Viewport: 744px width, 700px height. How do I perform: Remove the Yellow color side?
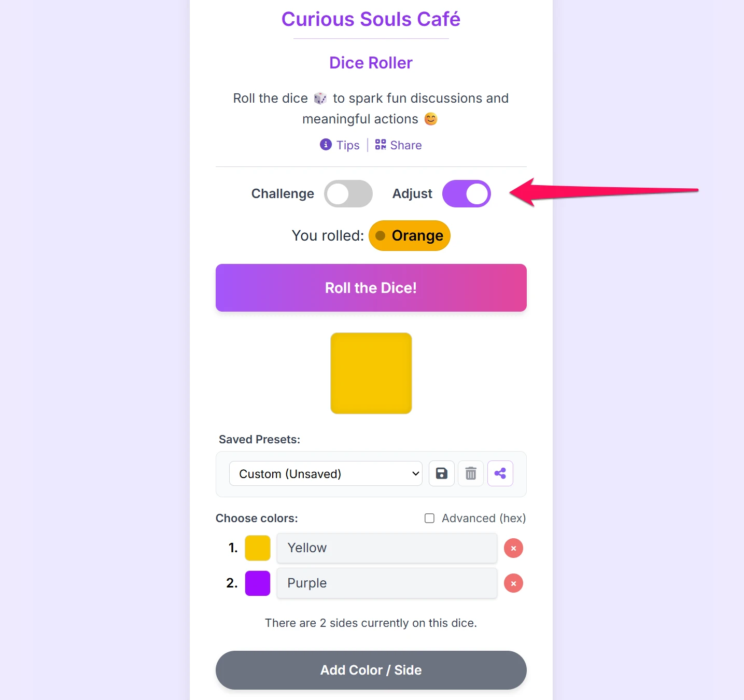coord(513,548)
